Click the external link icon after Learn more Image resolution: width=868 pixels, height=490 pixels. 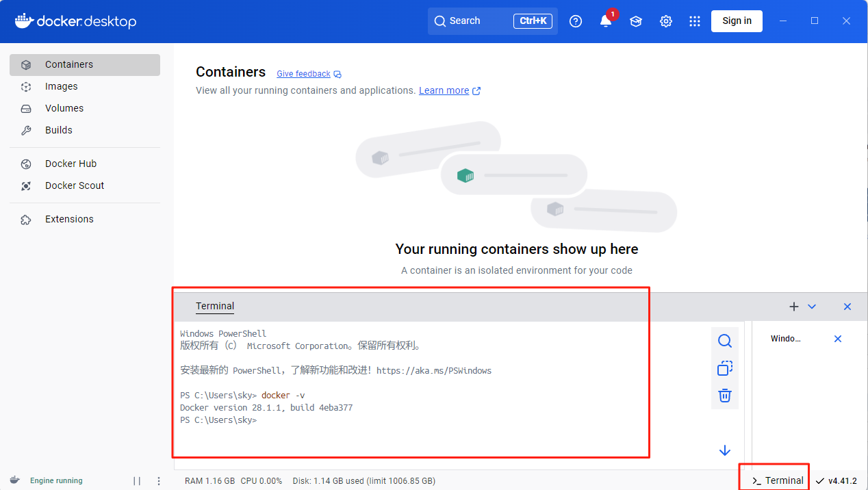(x=476, y=90)
